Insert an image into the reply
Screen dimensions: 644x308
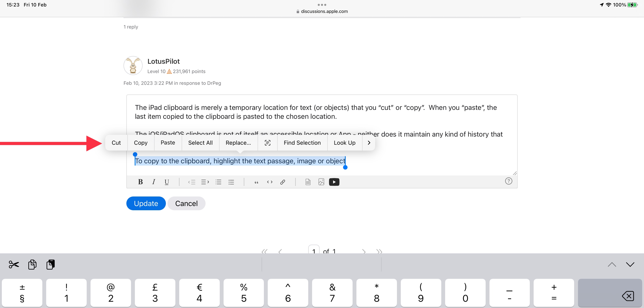click(x=321, y=182)
